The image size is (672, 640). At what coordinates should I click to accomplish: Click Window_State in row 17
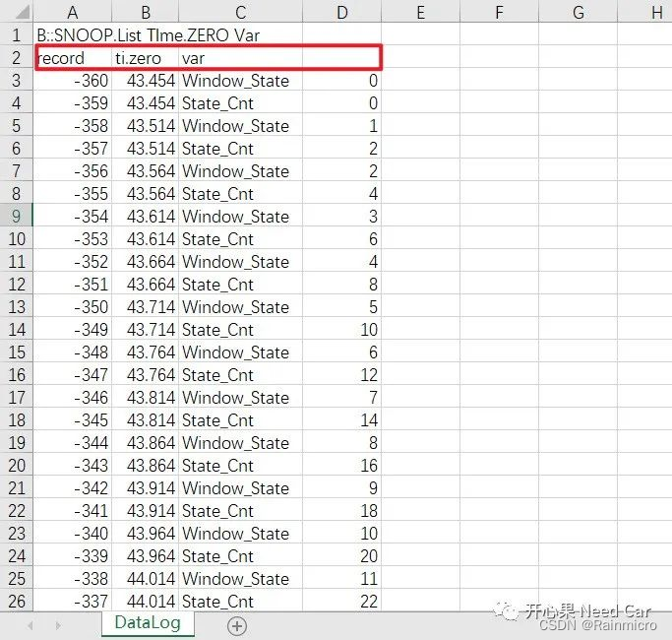click(240, 397)
